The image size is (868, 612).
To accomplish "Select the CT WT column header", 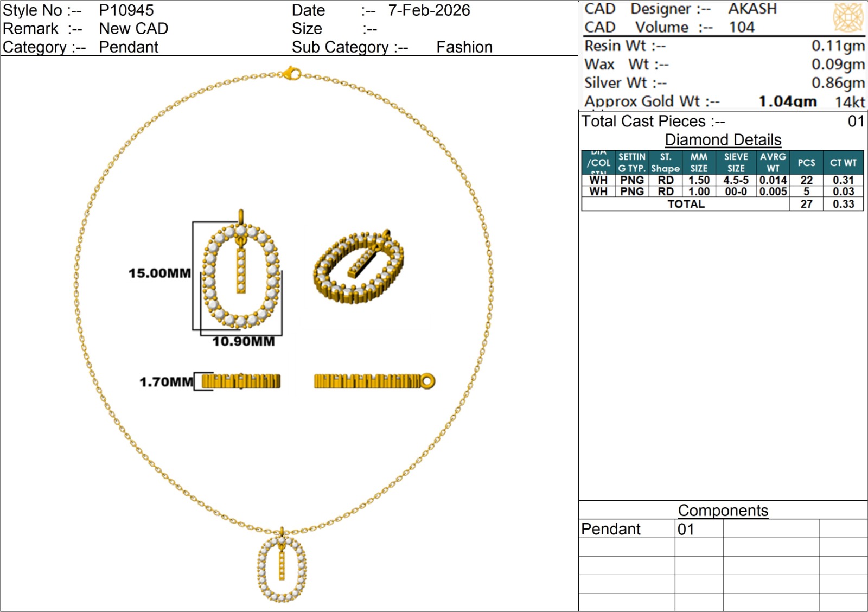I will [843, 163].
